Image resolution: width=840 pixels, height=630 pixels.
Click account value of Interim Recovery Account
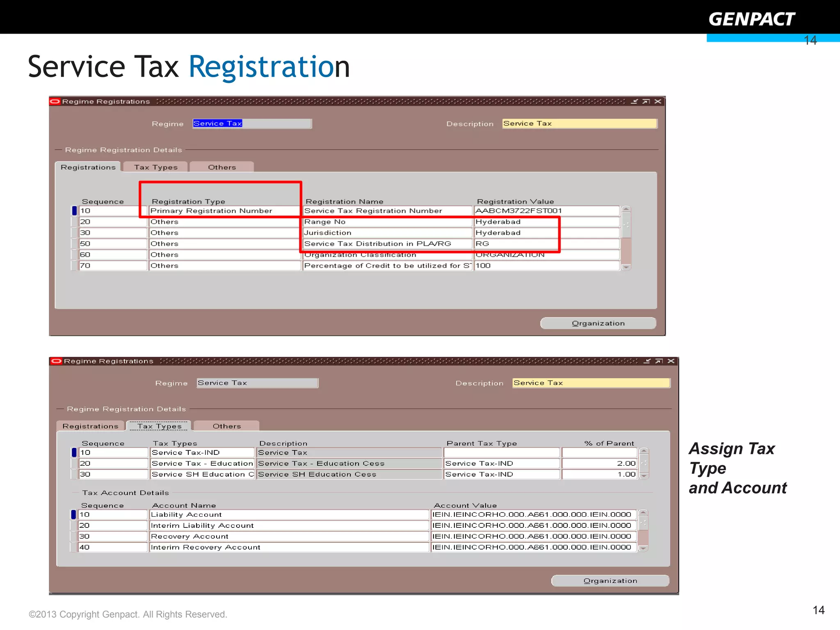(x=534, y=547)
